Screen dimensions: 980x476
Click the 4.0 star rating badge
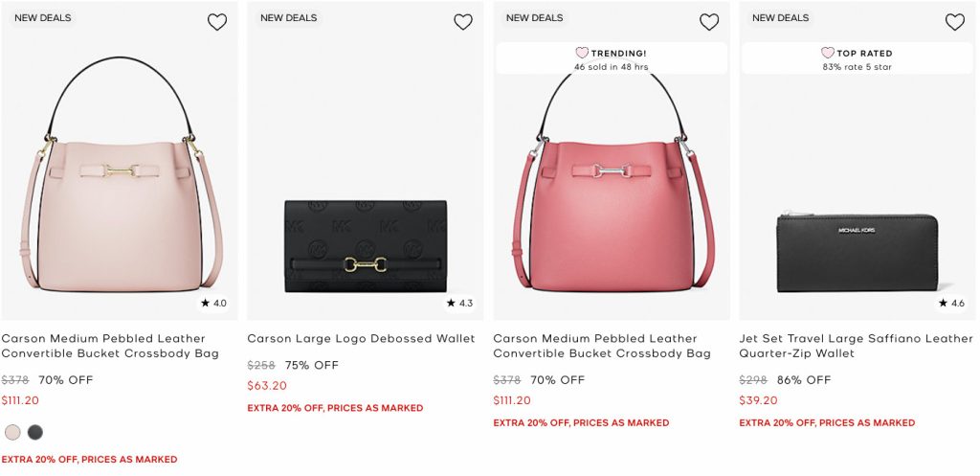[x=213, y=304]
